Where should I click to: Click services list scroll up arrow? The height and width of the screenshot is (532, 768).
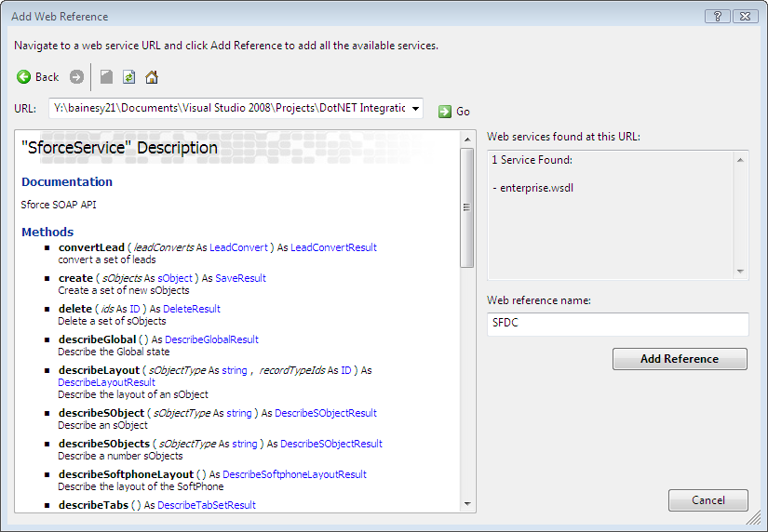pyautogui.click(x=740, y=160)
